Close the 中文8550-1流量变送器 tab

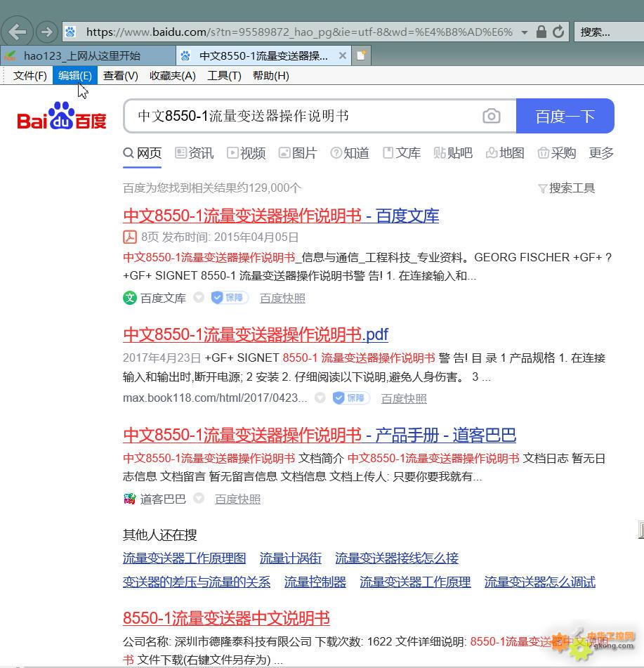[x=342, y=55]
